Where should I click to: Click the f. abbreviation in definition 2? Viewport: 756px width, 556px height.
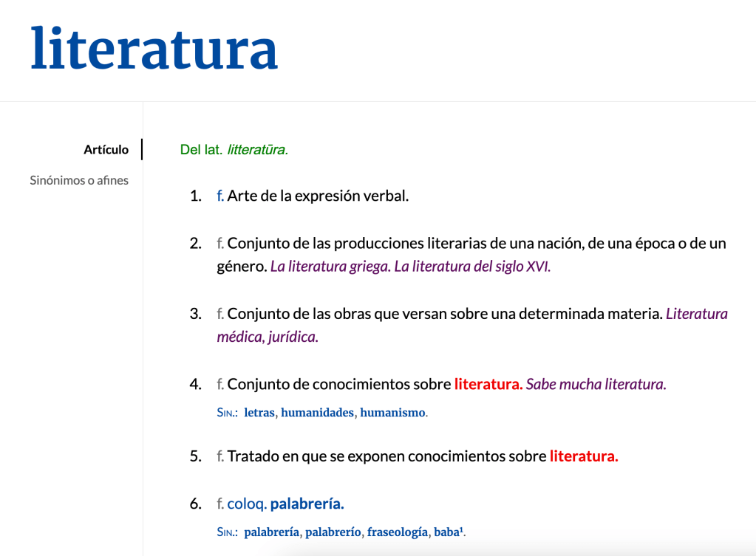coord(220,244)
